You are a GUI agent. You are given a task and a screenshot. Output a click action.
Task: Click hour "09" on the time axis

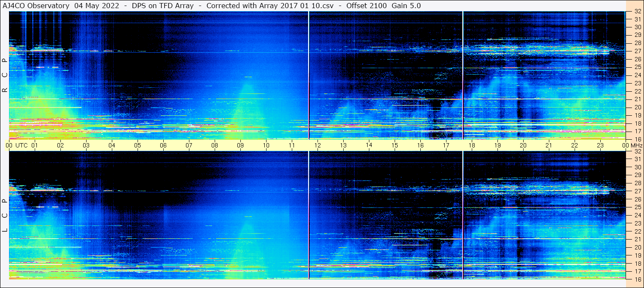(x=240, y=145)
